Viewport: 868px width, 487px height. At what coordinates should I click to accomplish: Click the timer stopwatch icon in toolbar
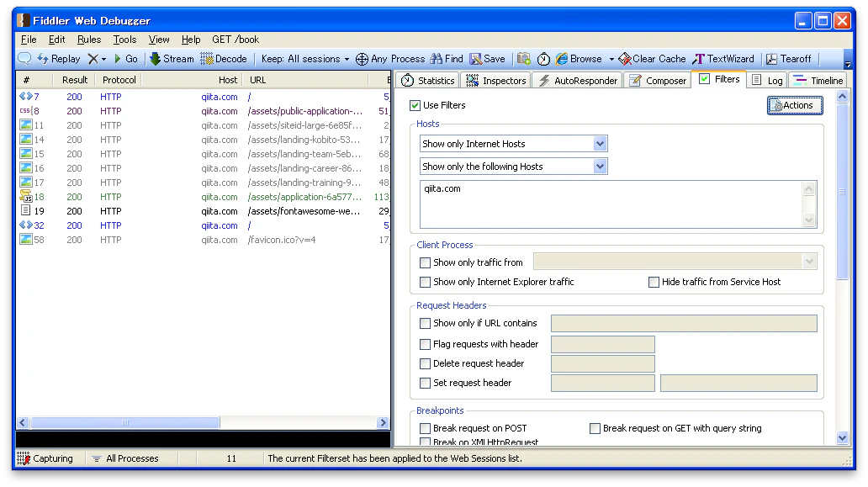point(543,59)
